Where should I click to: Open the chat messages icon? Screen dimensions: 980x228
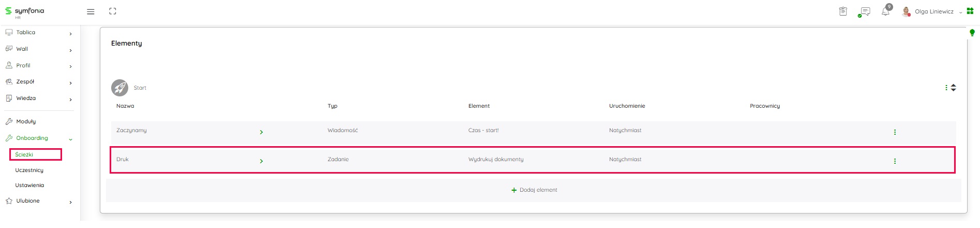point(864,11)
